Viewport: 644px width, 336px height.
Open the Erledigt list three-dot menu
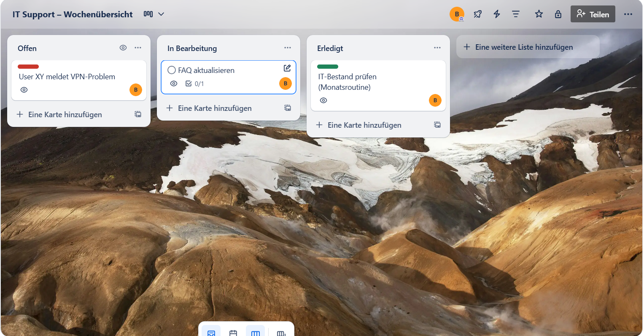point(437,48)
